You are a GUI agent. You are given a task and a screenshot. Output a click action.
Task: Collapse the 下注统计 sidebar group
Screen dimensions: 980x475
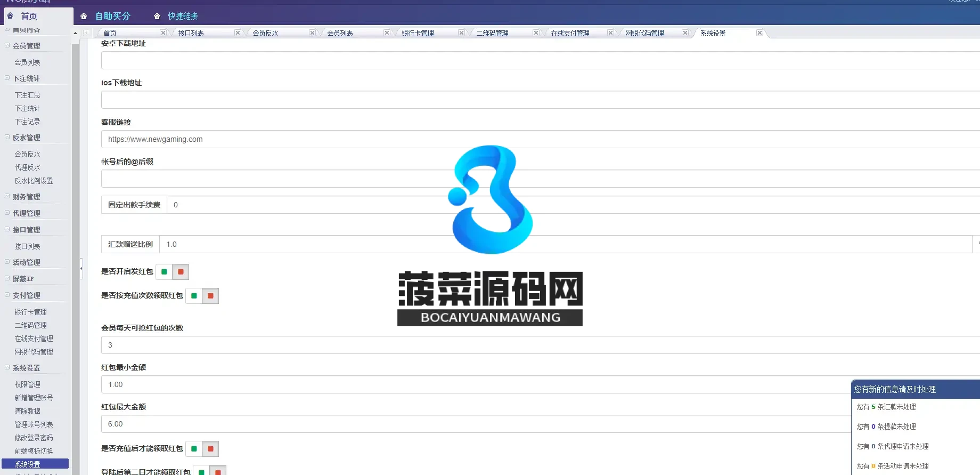click(x=7, y=78)
